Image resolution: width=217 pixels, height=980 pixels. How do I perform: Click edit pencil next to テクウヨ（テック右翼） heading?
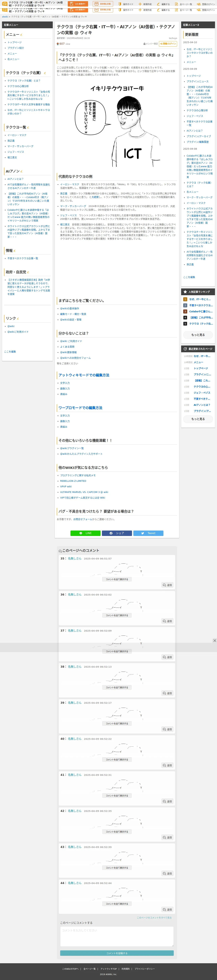click(44, 73)
